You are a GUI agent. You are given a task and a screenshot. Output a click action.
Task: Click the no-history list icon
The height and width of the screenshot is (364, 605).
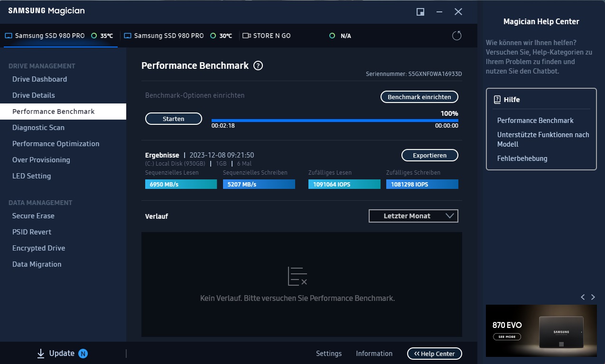298,276
